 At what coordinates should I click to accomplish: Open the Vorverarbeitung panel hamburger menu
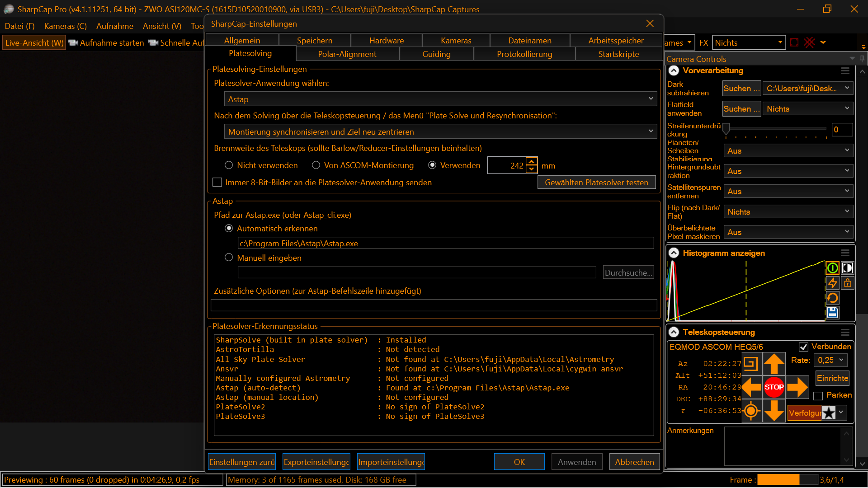[845, 71]
